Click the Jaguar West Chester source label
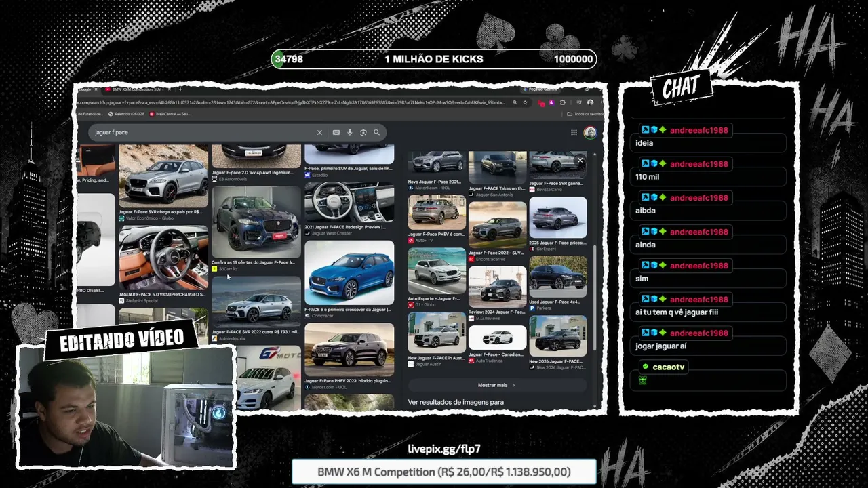The height and width of the screenshot is (488, 868). point(329,233)
